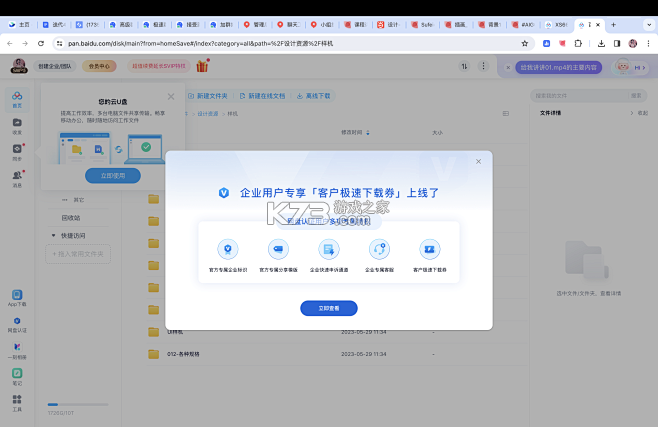Click the folder icon of 012-各种规格
The image size is (658, 427).
click(x=154, y=354)
